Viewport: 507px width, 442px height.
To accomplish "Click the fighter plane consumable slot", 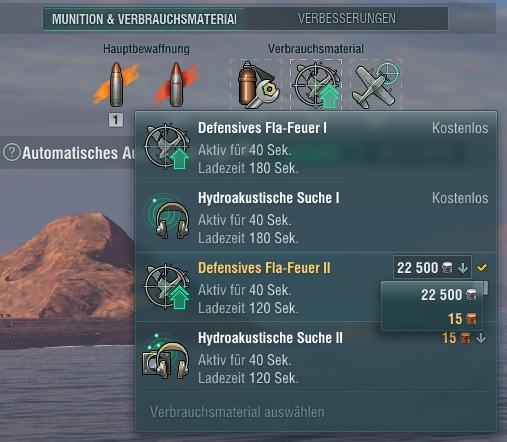I will tap(376, 85).
